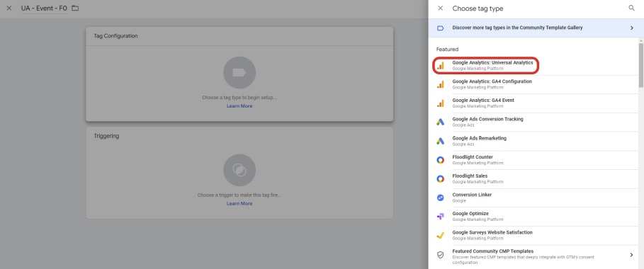The width and height of the screenshot is (644, 269).
Task: Click the tag list vertical scrollbar
Action: tap(641, 63)
